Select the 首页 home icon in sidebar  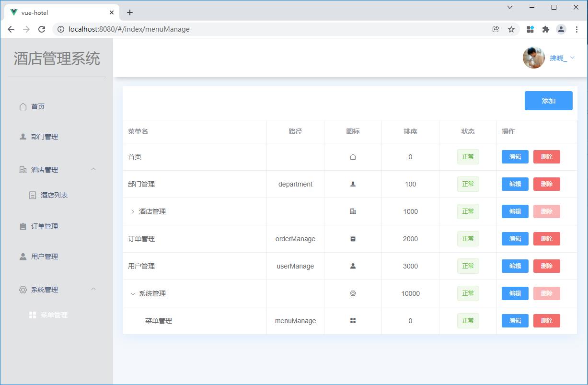click(x=23, y=106)
